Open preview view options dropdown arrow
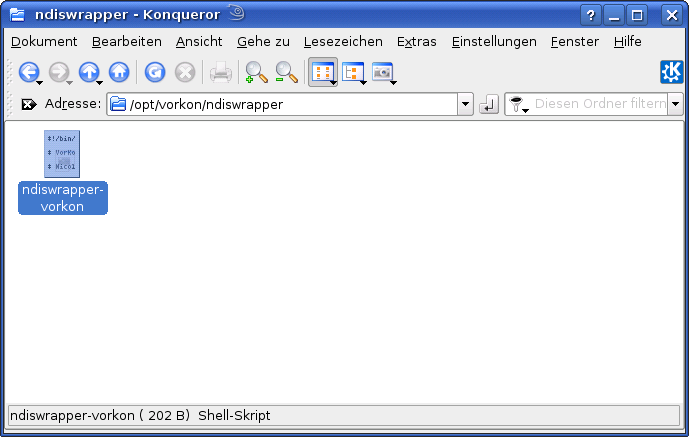Viewport: 689px width, 437px height. pyautogui.click(x=394, y=83)
